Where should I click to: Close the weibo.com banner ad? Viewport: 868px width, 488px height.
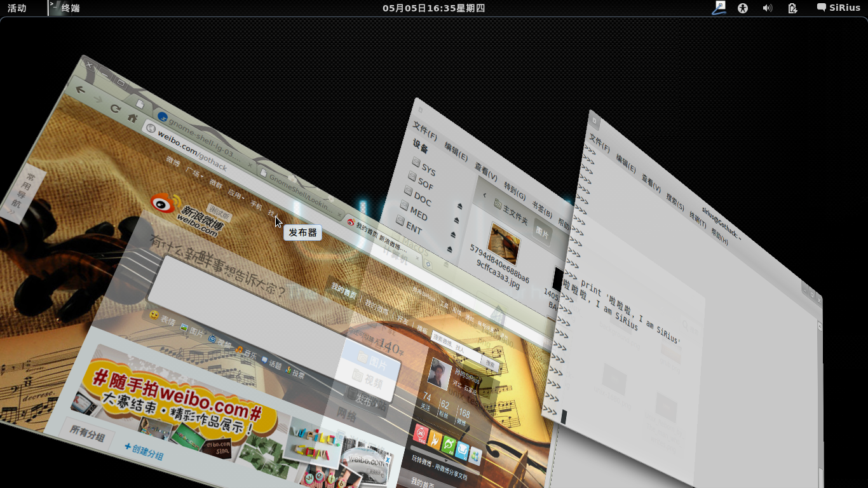[x=387, y=460]
